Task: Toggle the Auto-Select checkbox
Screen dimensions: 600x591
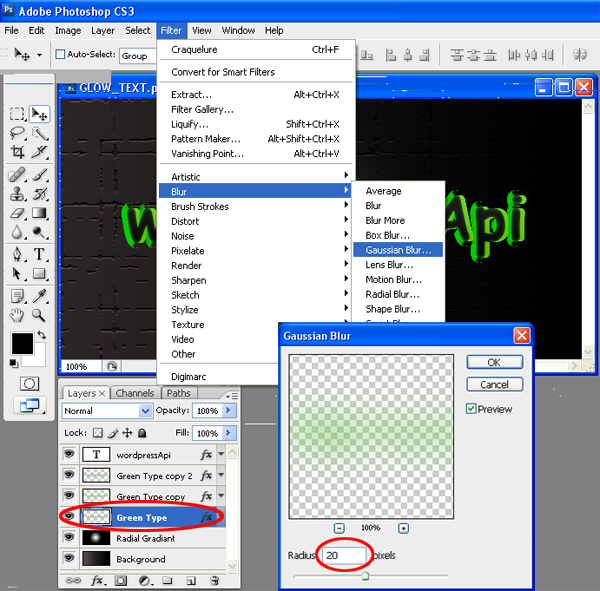Action: pyautogui.click(x=60, y=54)
